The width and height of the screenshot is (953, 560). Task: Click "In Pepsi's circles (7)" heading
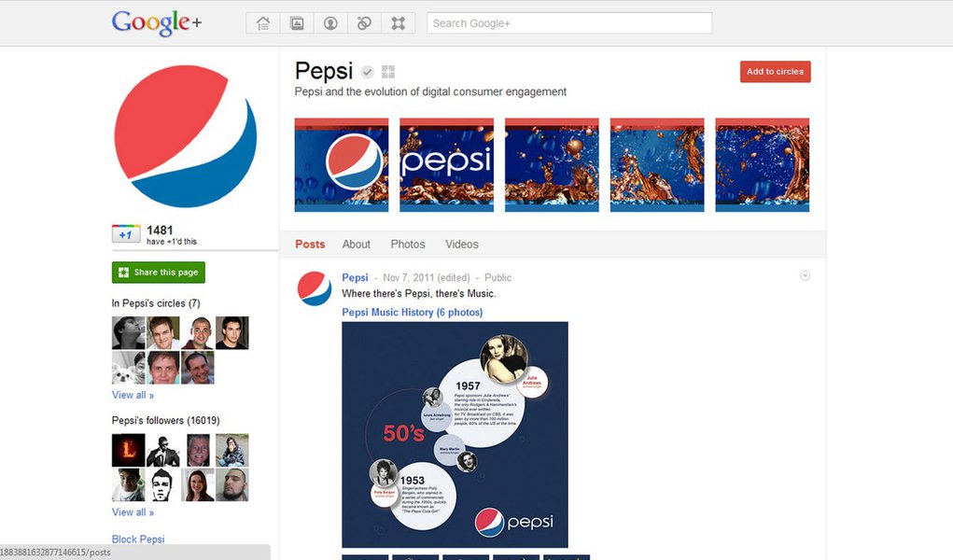tap(156, 303)
